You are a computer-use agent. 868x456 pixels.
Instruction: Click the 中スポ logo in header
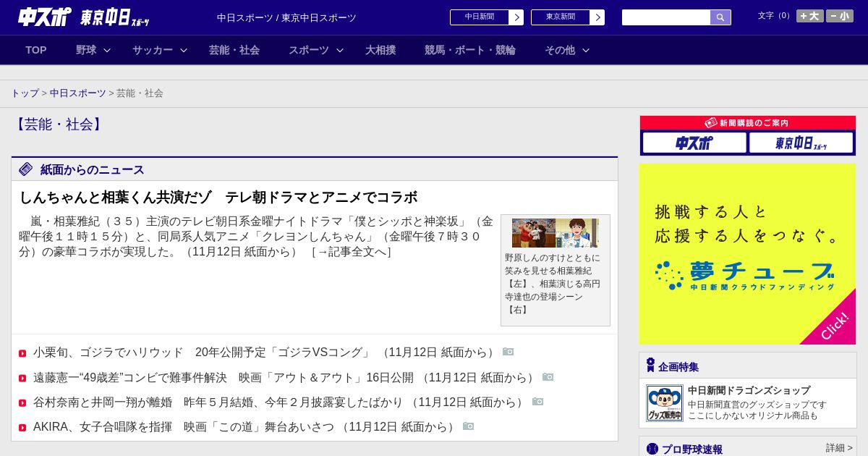click(44, 17)
